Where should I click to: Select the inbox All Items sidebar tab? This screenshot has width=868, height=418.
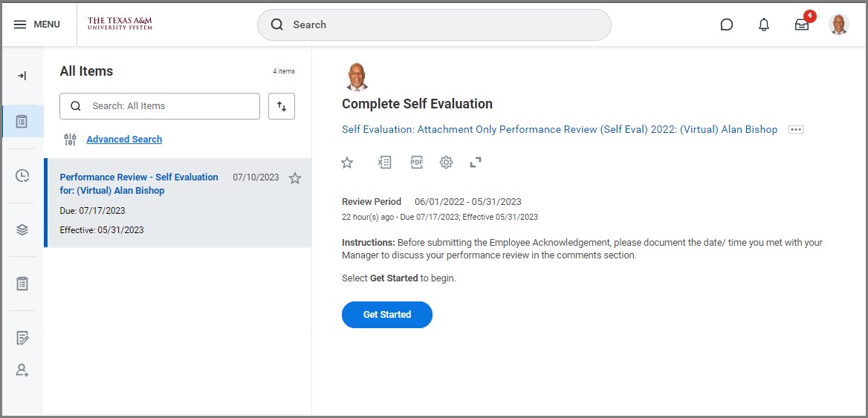[x=22, y=121]
